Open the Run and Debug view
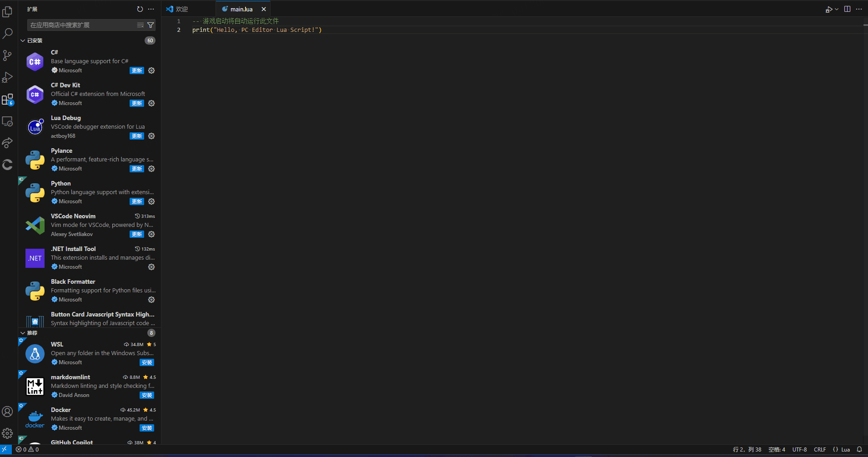868x457 pixels. click(8, 77)
